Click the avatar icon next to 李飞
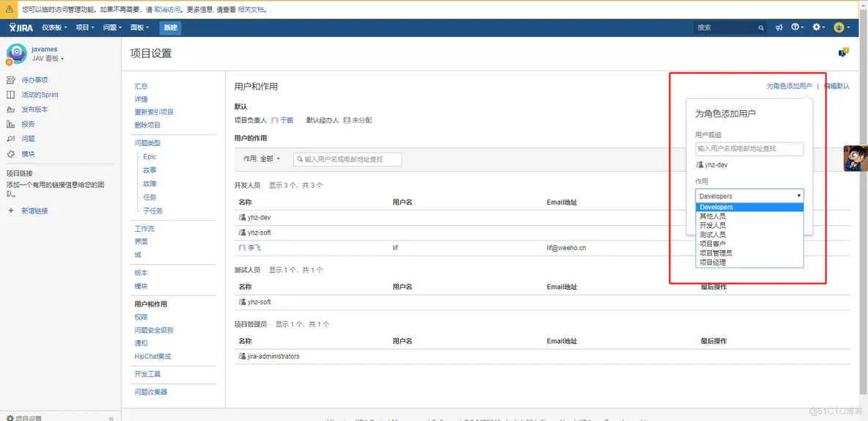Image resolution: width=868 pixels, height=421 pixels. 243,248
